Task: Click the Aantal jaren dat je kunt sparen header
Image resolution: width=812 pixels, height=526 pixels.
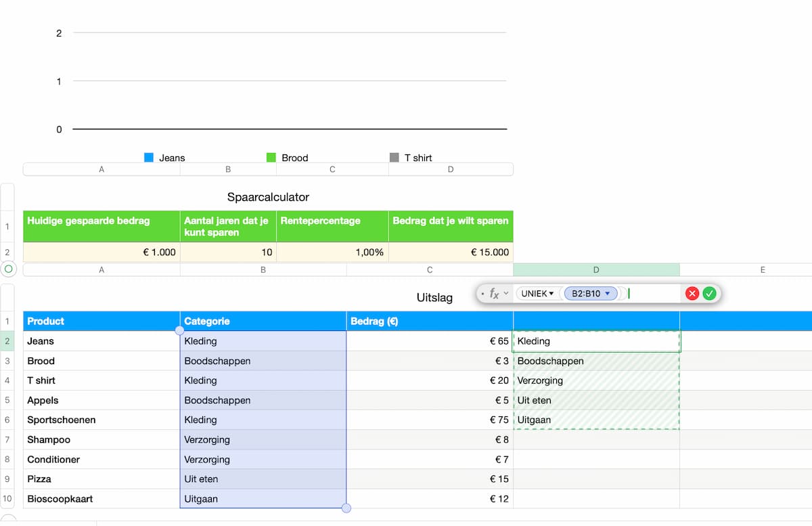Action: 228,226
